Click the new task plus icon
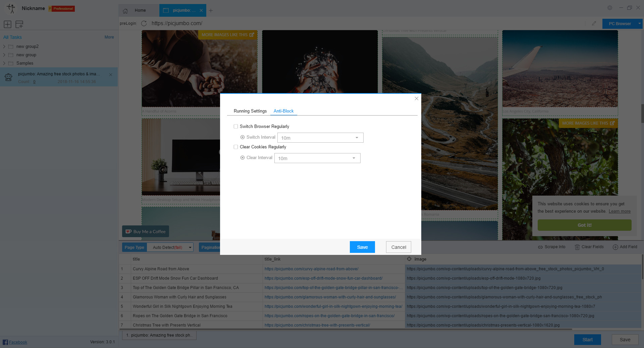 point(7,24)
